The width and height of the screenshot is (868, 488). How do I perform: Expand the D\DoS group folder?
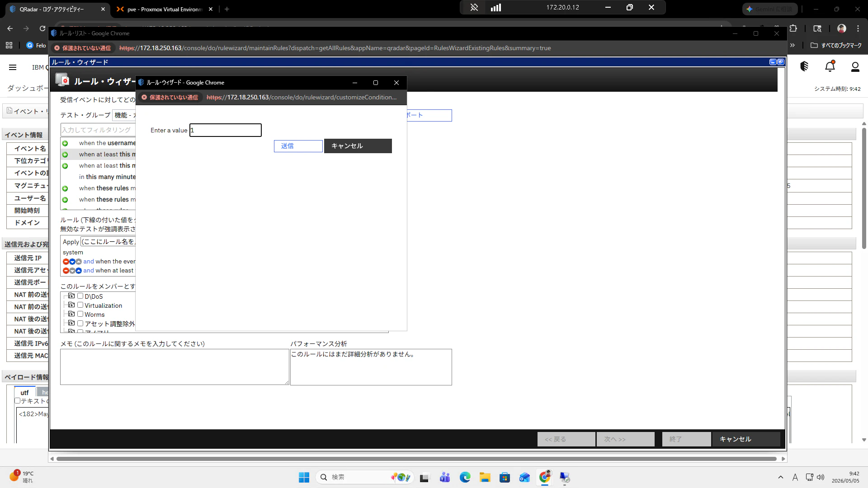(71, 296)
